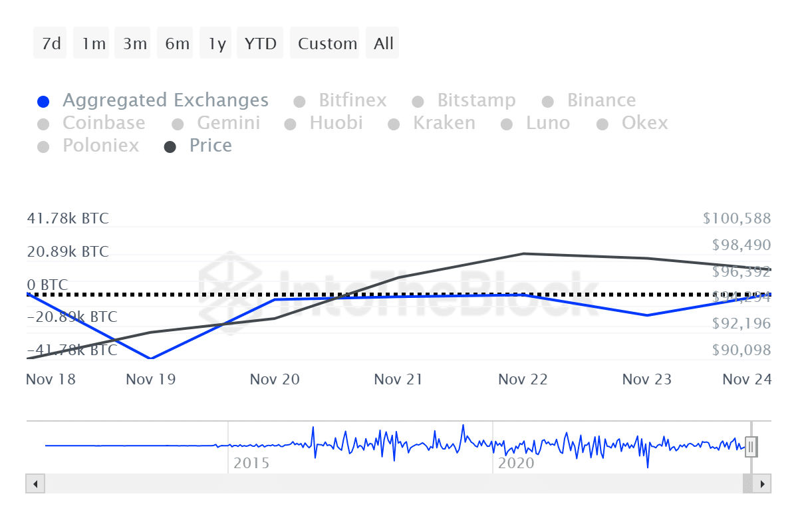
Task: Select the YTD range
Action: (x=259, y=43)
